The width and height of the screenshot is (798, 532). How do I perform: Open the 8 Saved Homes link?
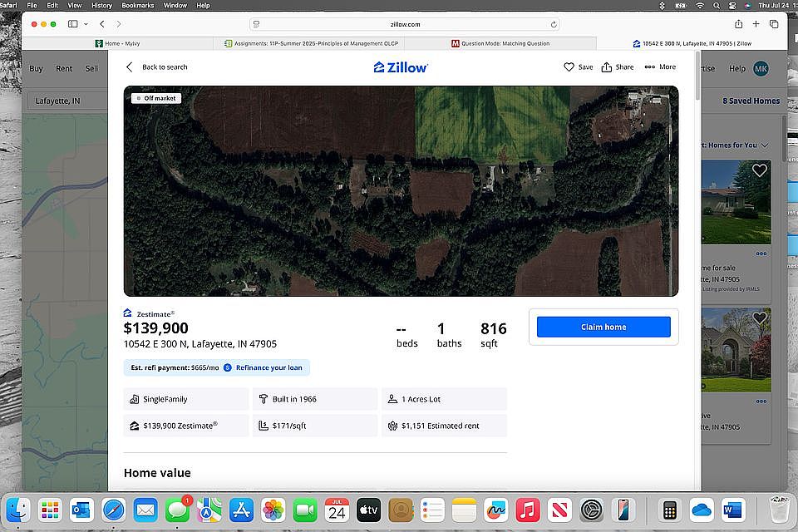(x=751, y=101)
